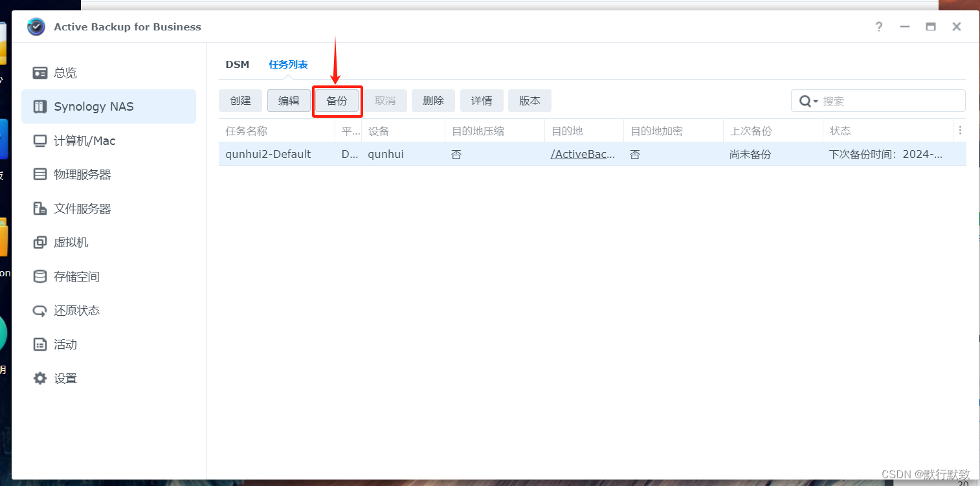Focus the 搜索 input field

point(892,101)
